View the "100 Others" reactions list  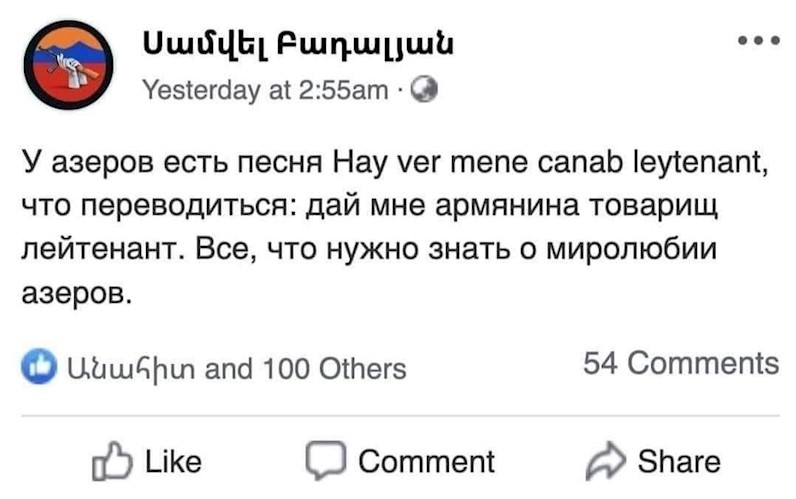tap(335, 369)
